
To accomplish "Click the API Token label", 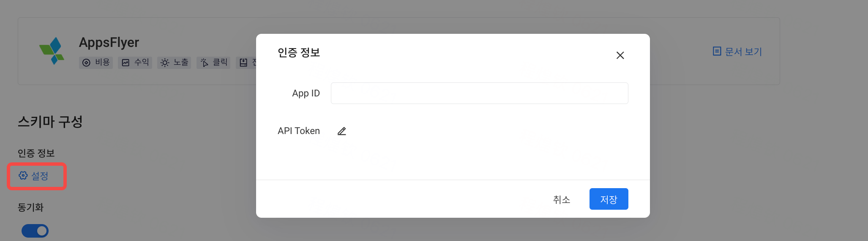I will [x=299, y=131].
